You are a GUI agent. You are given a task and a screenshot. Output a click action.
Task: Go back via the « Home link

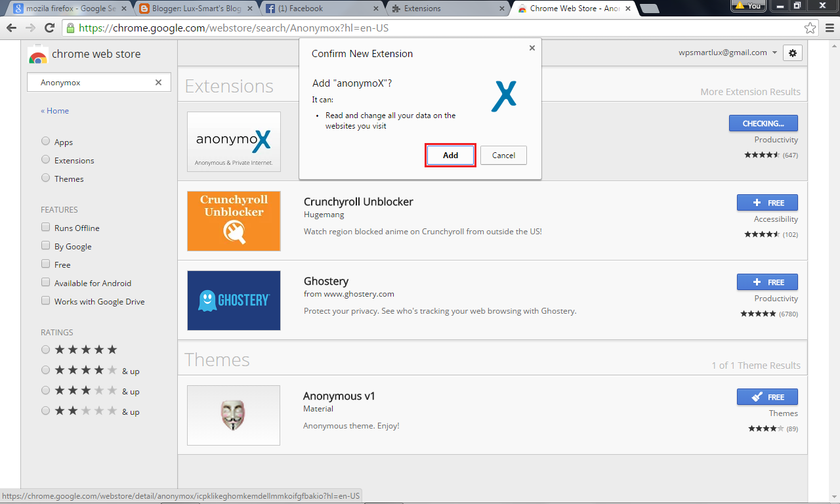coord(54,111)
